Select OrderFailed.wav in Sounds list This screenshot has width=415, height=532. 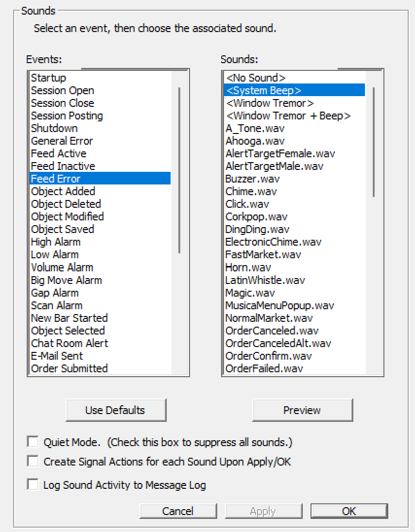point(294,368)
